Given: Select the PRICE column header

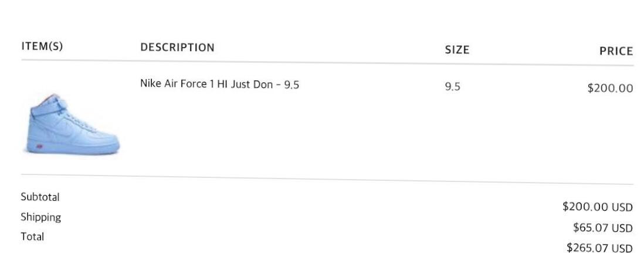Looking at the screenshot, I should (x=616, y=52).
